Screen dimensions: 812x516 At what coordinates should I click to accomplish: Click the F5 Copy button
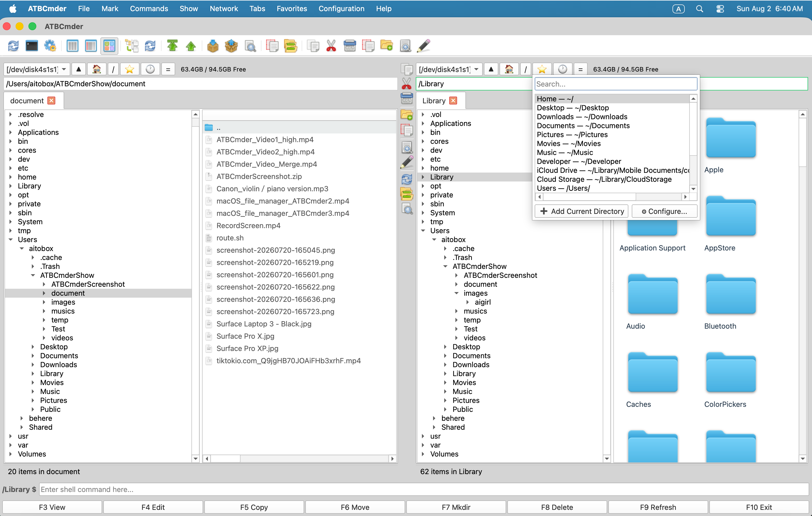coord(254,507)
